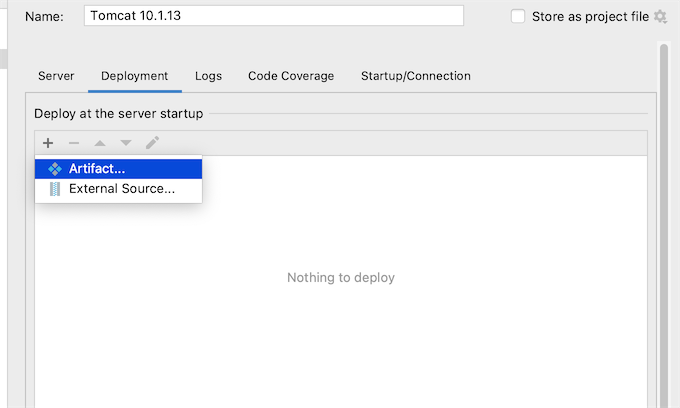The height and width of the screenshot is (408, 680).
Task: Select the Deployment tab
Action: pyautogui.click(x=134, y=76)
